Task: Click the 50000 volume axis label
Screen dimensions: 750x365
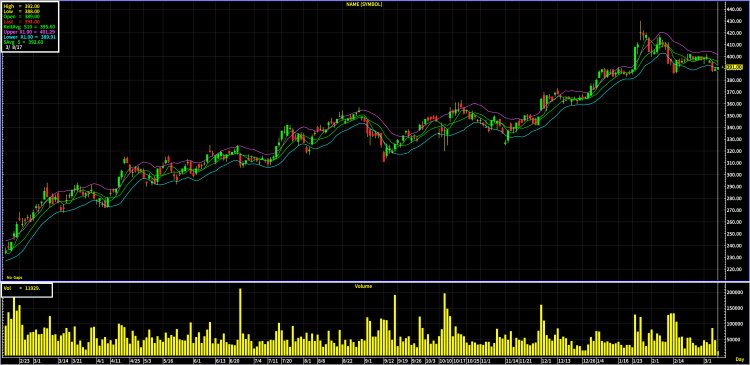Action: click(x=732, y=340)
